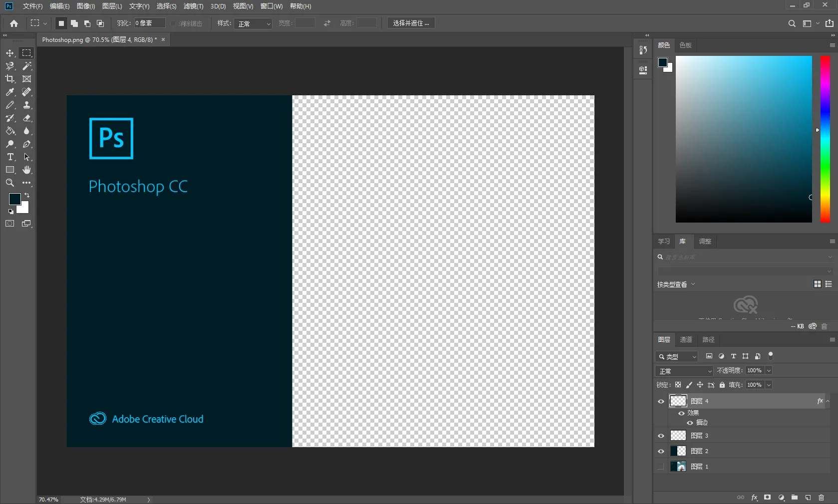Click the 羽化 feather input field
The width and height of the screenshot is (838, 504).
[149, 23]
